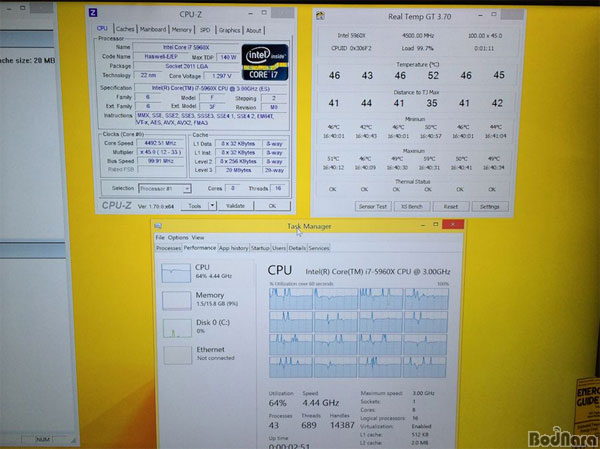Click the 59°C maximum temperature value
Screen dimensions: 600x449
point(429,158)
